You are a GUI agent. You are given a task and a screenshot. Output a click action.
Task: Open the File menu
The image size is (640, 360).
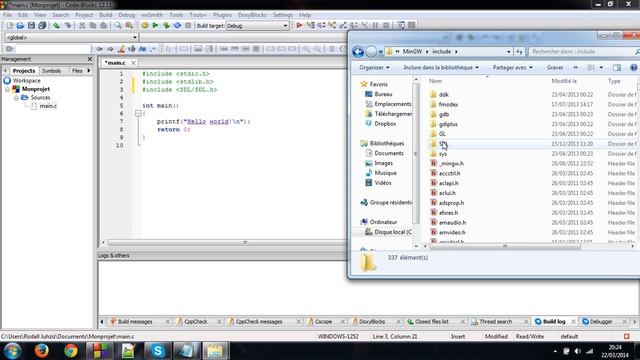coord(7,15)
